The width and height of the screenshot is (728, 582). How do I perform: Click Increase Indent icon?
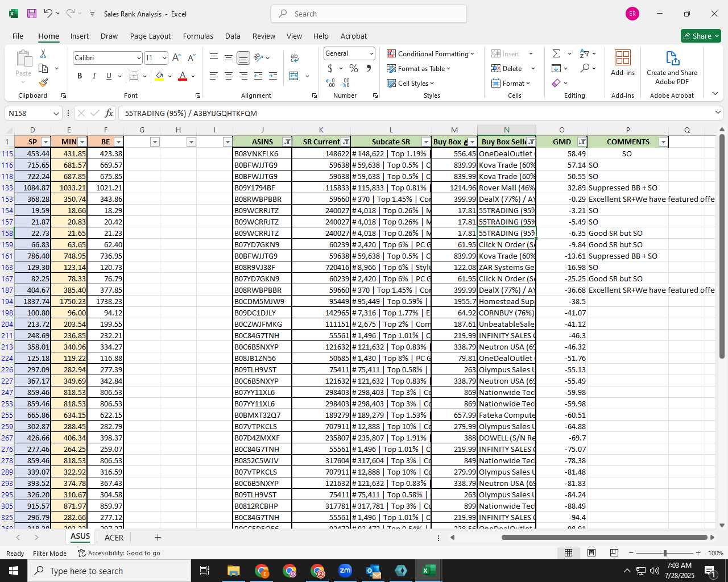pyautogui.click(x=273, y=76)
